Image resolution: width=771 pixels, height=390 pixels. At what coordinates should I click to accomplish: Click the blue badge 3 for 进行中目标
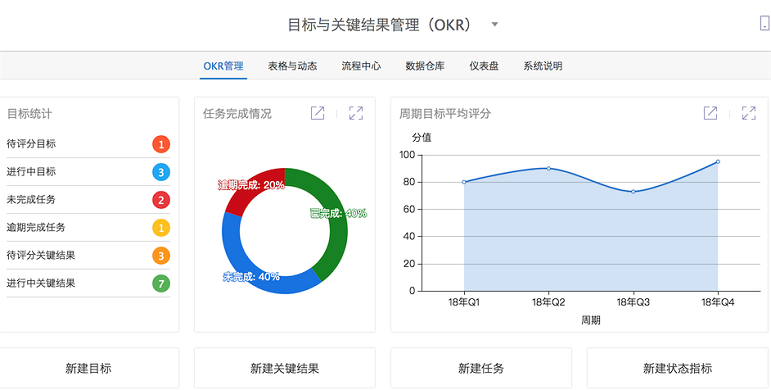click(161, 172)
